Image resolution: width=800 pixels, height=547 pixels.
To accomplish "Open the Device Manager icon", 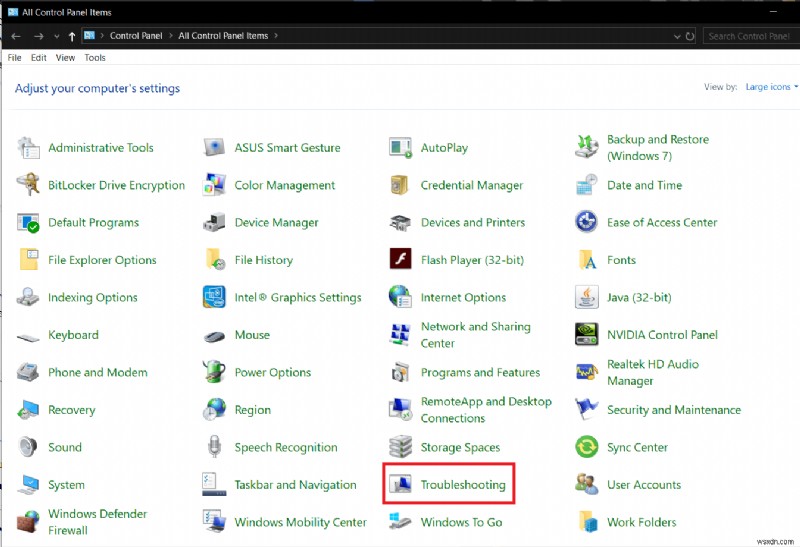I will (x=215, y=223).
